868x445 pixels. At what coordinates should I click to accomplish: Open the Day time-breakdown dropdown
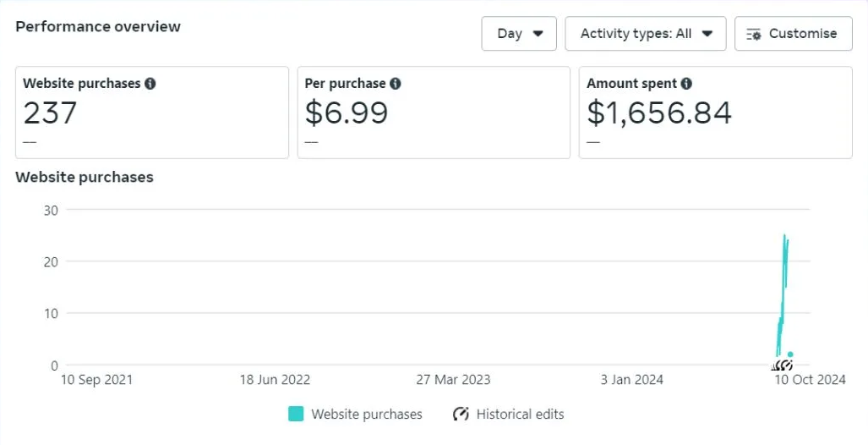pyautogui.click(x=519, y=34)
